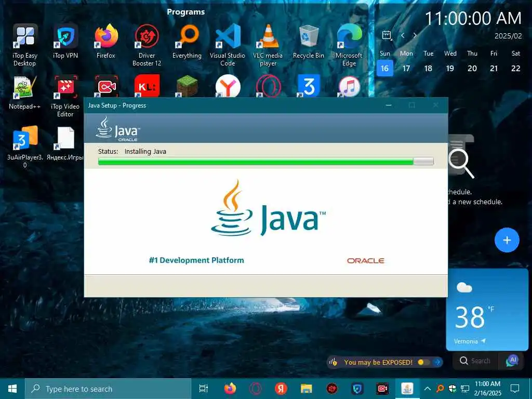
Task: Open Opera from the taskbar
Action: (256, 389)
